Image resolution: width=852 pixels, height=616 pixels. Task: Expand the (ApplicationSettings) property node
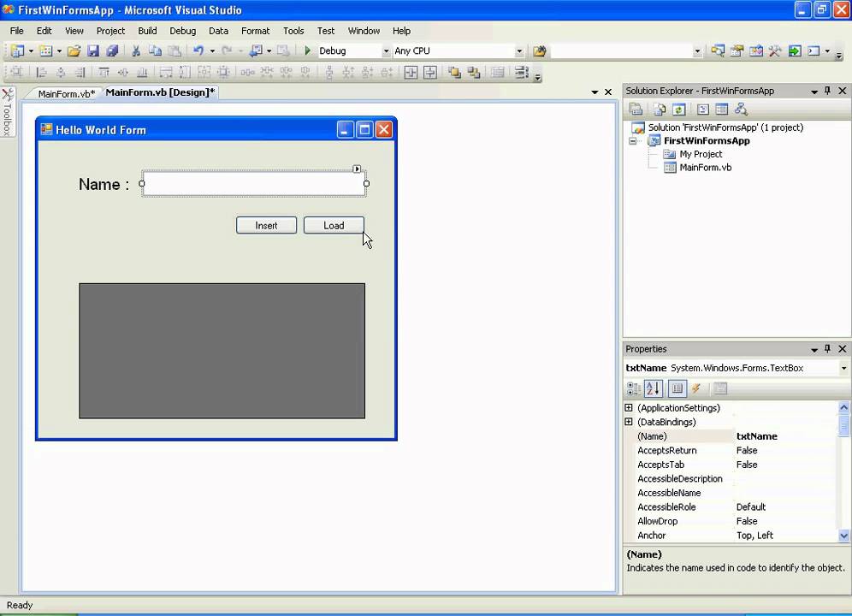(x=629, y=407)
